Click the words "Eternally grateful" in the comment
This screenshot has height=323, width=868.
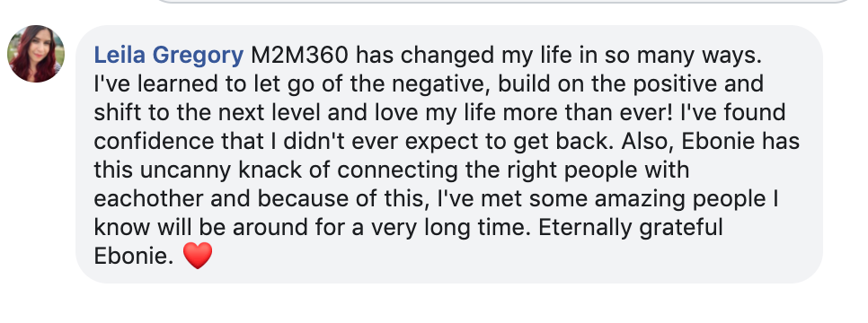(x=631, y=227)
